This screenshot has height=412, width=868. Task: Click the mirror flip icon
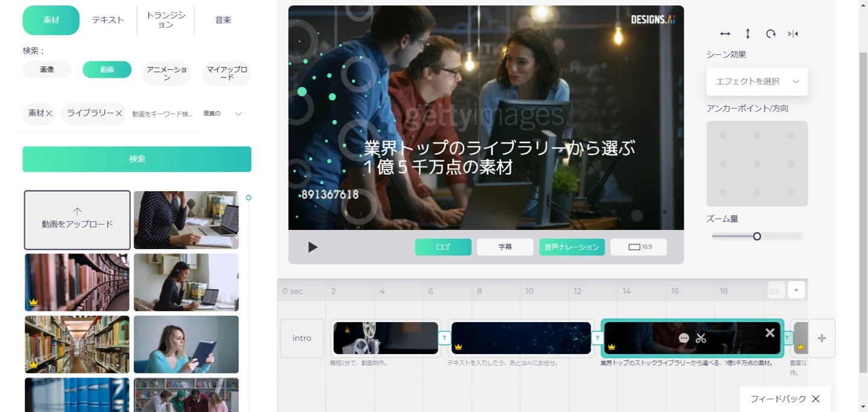pyautogui.click(x=793, y=34)
